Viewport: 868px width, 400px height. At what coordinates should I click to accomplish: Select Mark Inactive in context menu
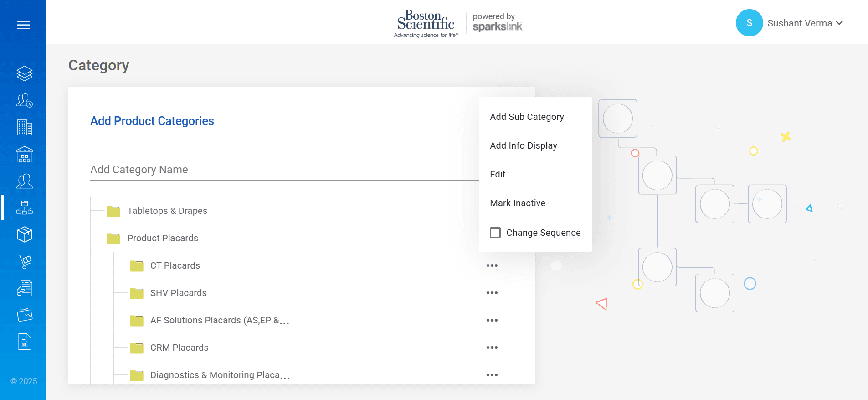tap(518, 203)
